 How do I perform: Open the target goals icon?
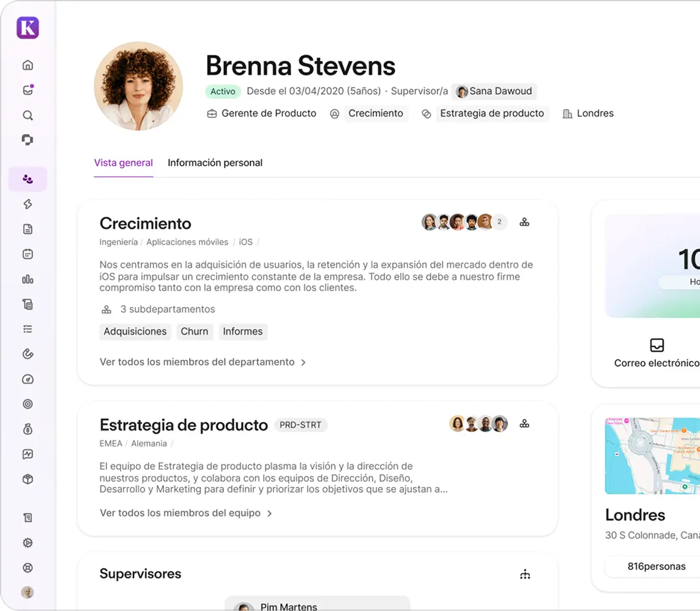pos(28,404)
